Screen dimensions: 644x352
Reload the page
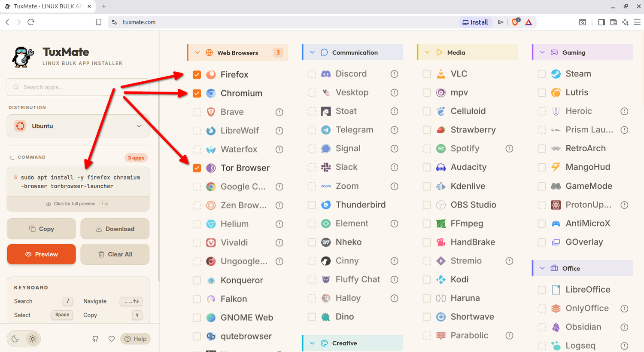[x=31, y=22]
